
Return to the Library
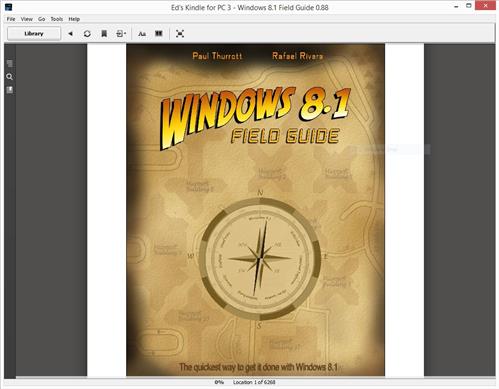34,34
